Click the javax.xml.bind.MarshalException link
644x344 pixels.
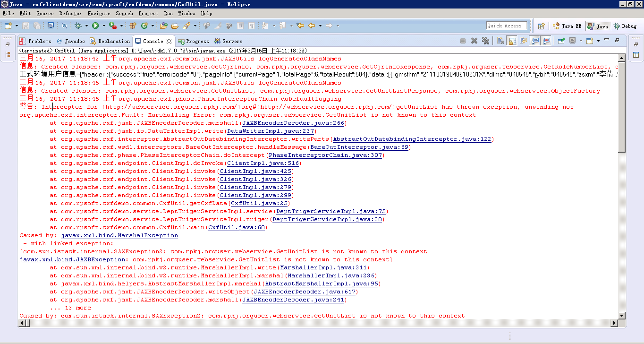click(x=119, y=235)
